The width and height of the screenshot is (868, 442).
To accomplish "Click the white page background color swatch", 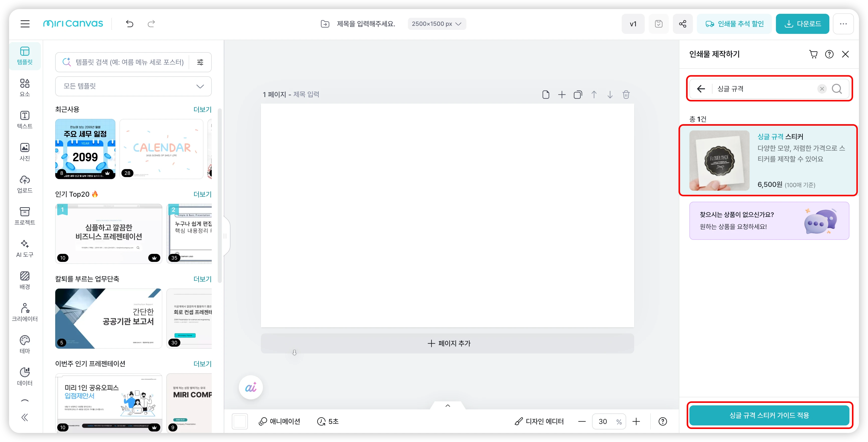I will [240, 421].
